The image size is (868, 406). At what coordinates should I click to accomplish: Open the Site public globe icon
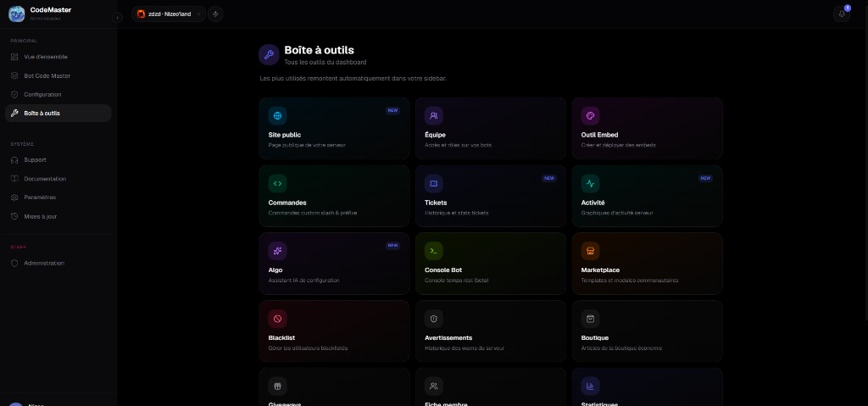tap(277, 116)
